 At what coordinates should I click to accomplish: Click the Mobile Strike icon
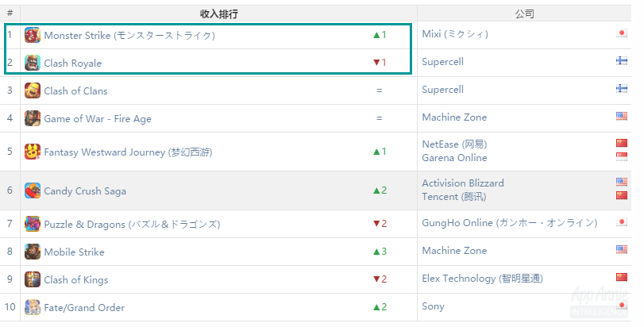tap(33, 252)
